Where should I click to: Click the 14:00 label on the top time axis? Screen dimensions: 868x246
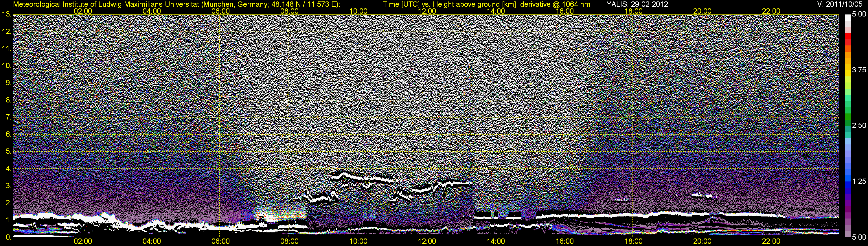(x=496, y=11)
